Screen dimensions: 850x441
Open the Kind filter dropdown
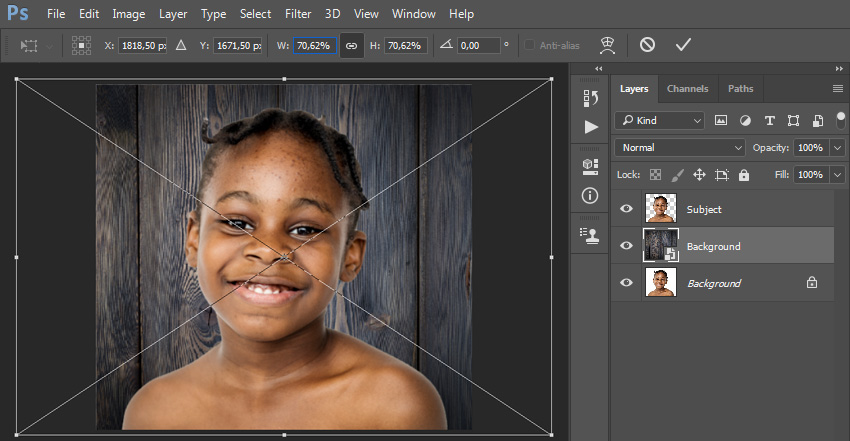tap(660, 120)
